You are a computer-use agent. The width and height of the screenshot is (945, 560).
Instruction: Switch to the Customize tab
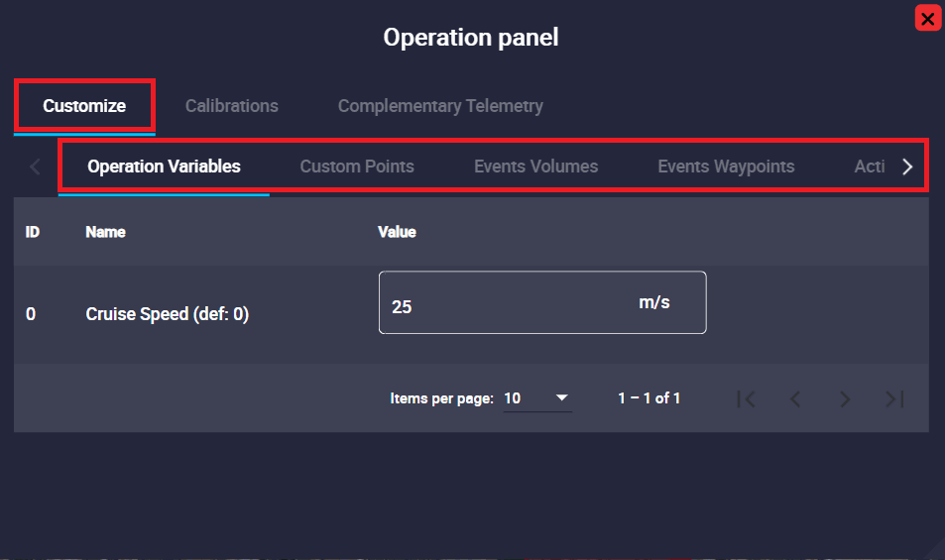[84, 106]
